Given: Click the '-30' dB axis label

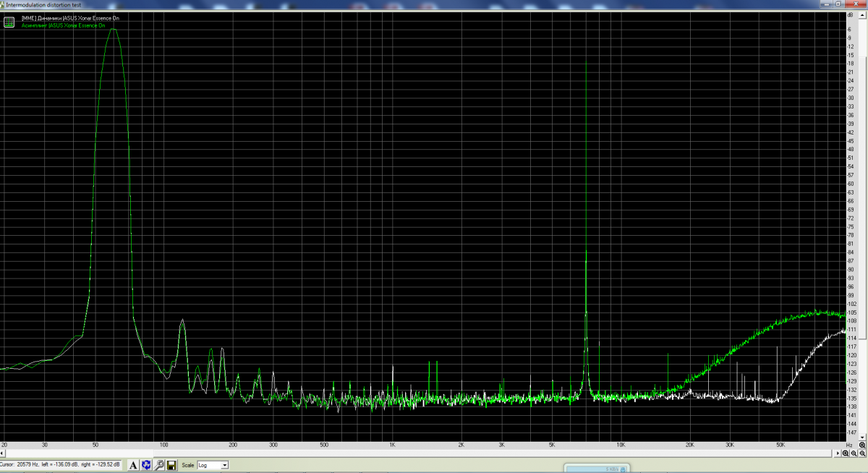Looking at the screenshot, I should click(x=851, y=98).
